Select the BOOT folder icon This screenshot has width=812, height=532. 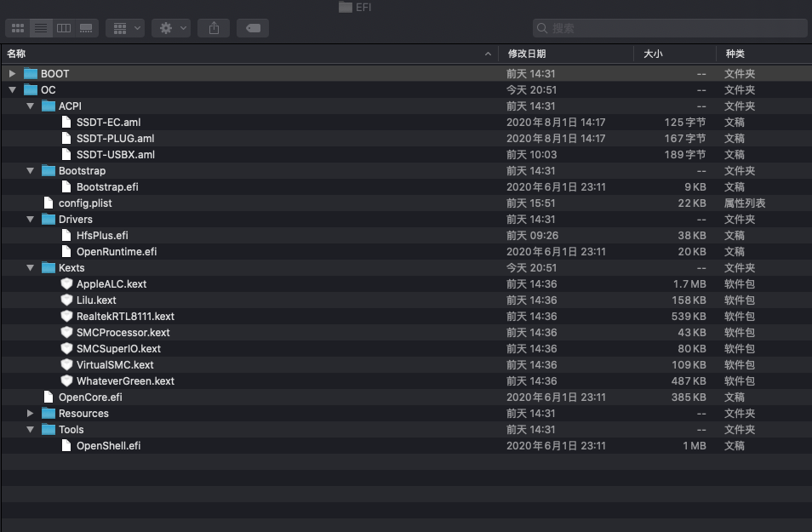pos(31,73)
